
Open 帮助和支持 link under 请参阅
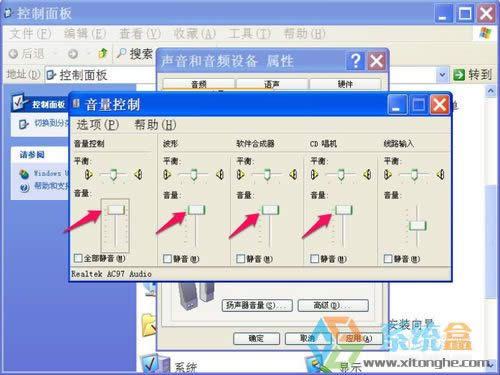point(44,186)
